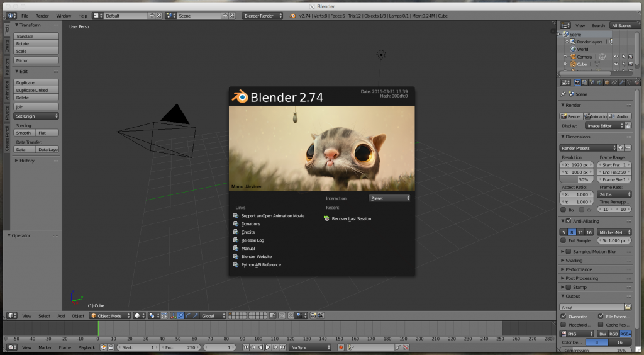Toggle the Anti-Aliasing checkbox
The height and width of the screenshot is (355, 644).
(x=569, y=221)
